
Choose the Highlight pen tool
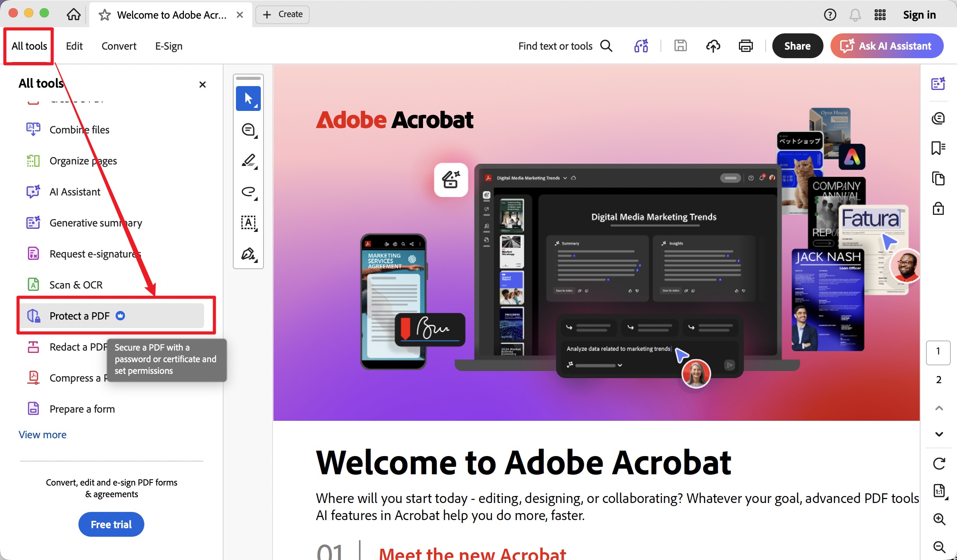(x=248, y=161)
